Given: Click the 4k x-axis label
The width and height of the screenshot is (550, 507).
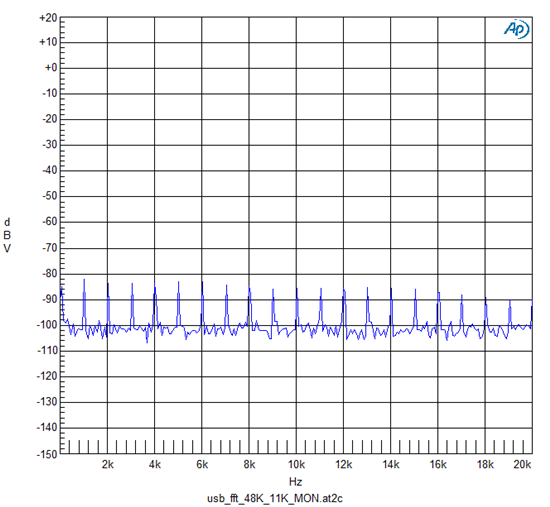Looking at the screenshot, I should coord(155,465).
